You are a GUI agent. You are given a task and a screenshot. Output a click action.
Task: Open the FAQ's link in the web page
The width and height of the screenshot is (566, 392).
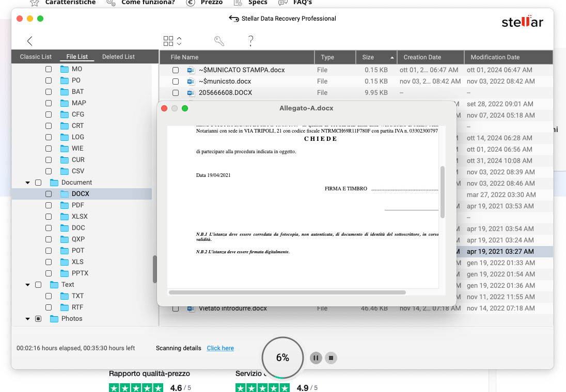pyautogui.click(x=303, y=3)
